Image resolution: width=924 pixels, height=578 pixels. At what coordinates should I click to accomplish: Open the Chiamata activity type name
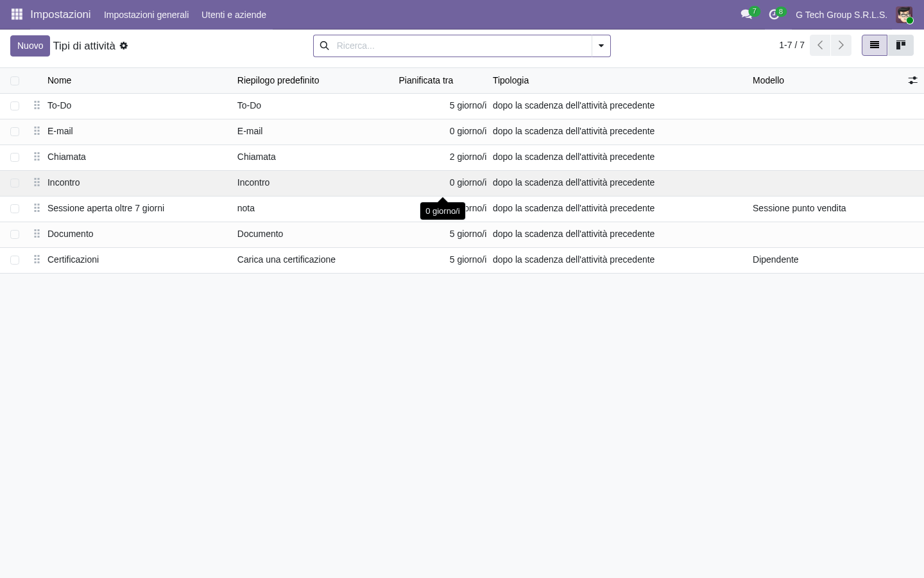pos(67,157)
